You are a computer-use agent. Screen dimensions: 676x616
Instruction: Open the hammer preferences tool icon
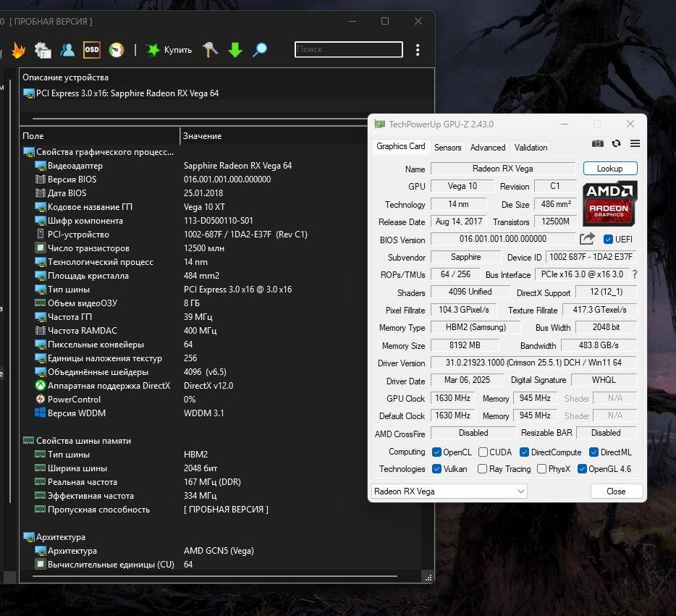[x=211, y=49]
